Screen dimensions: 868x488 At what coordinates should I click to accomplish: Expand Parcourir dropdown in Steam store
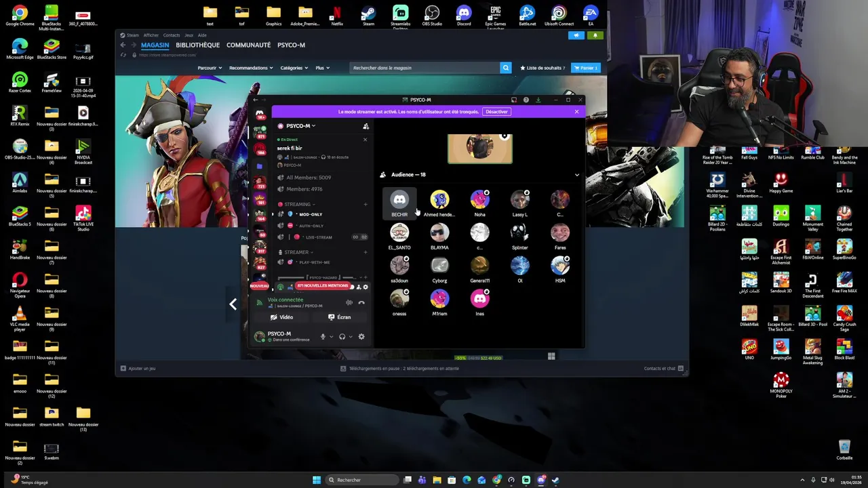click(210, 68)
